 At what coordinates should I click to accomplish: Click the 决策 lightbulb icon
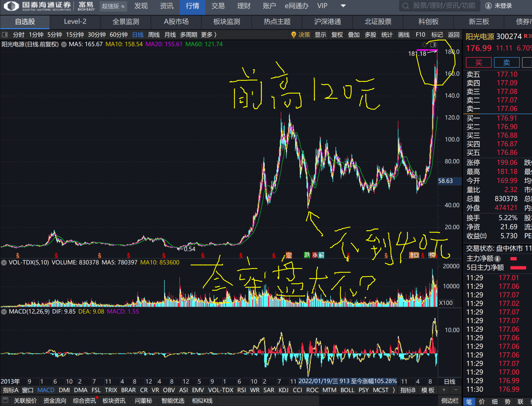point(293,35)
